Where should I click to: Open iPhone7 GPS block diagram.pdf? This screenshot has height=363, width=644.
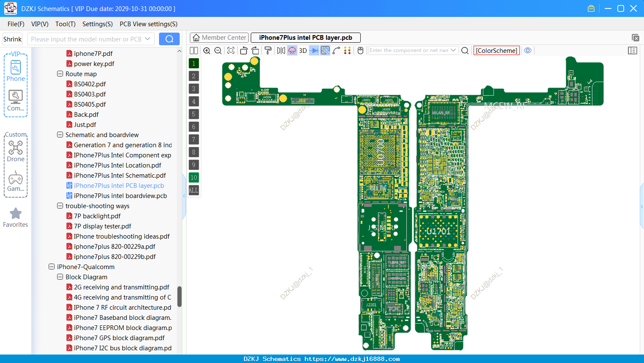pyautogui.click(x=115, y=338)
